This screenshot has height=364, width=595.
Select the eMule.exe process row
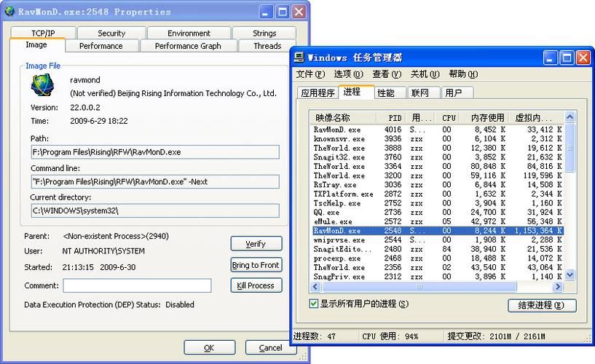438,221
